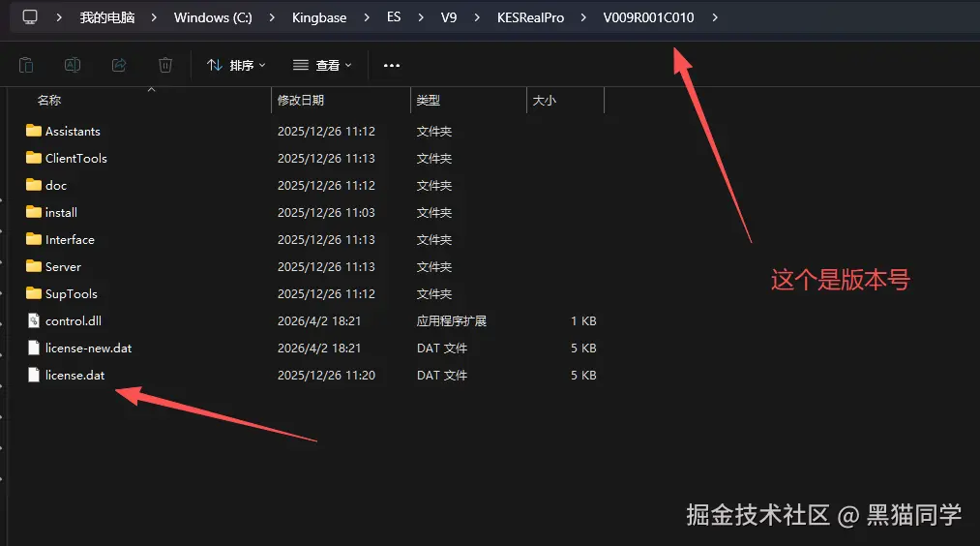This screenshot has width=980, height=546.
Task: Go to KESRealPro breadcrumb
Action: (x=530, y=17)
